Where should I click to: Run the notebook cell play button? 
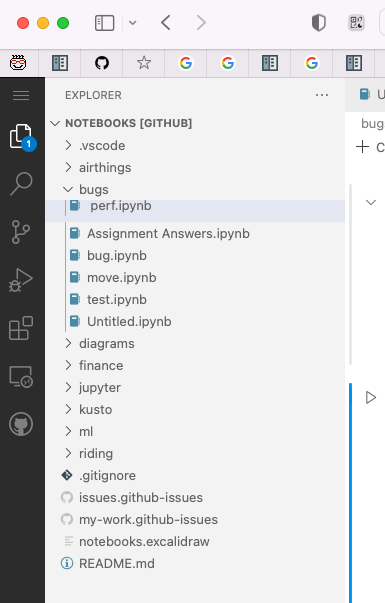[371, 397]
